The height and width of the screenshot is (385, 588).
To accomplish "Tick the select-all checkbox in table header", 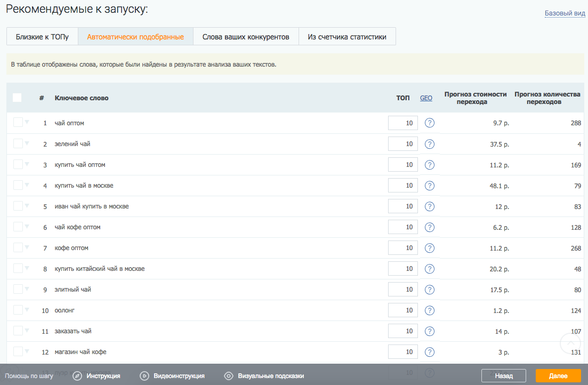I will [x=17, y=98].
